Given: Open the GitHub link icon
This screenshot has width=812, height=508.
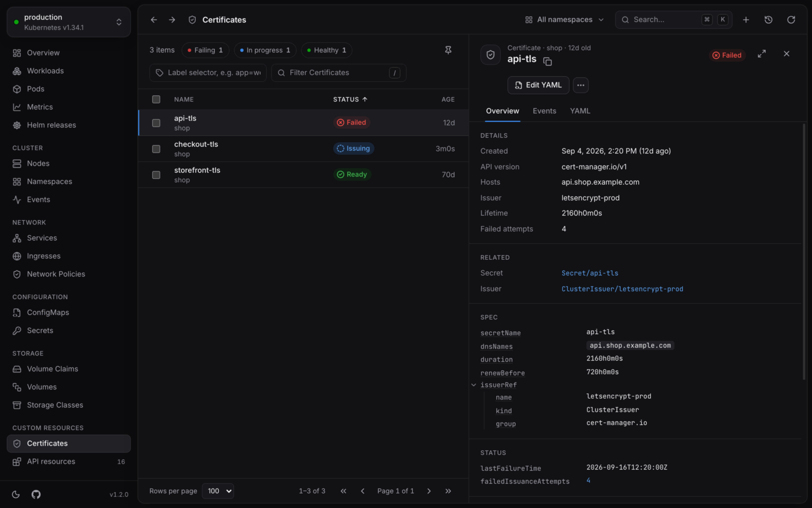Looking at the screenshot, I should (x=36, y=494).
